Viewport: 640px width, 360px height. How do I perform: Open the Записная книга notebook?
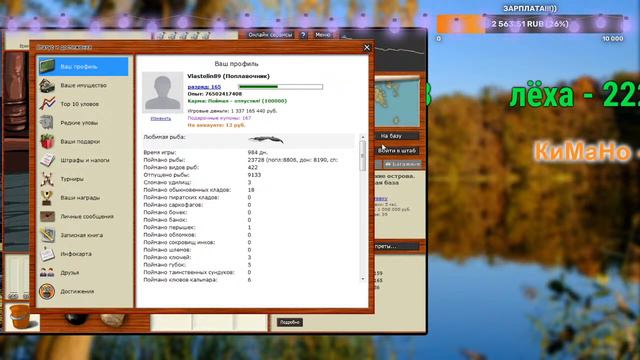pyautogui.click(x=83, y=236)
